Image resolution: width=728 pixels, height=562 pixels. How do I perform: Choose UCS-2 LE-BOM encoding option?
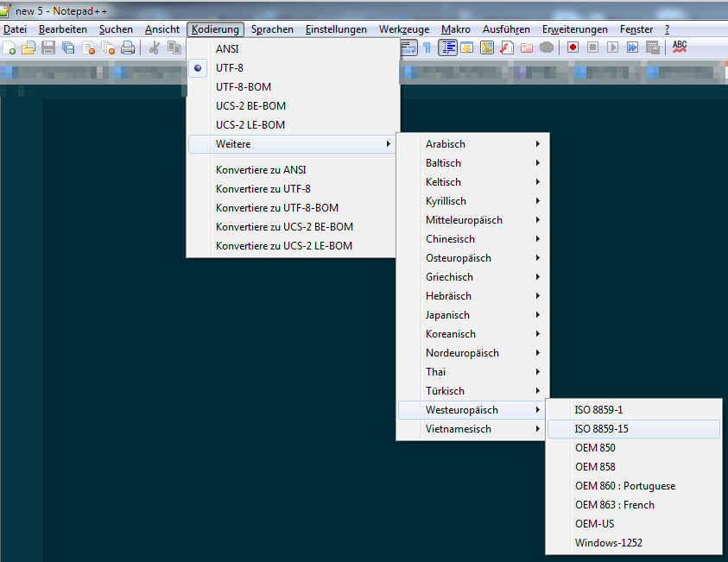(x=293, y=125)
